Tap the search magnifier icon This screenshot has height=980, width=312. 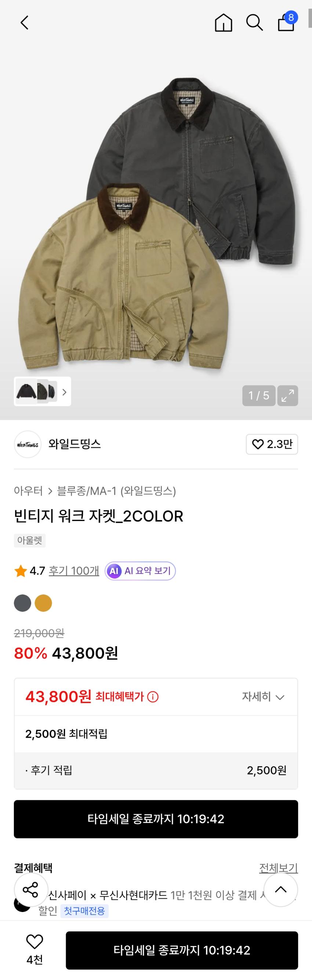[x=254, y=23]
